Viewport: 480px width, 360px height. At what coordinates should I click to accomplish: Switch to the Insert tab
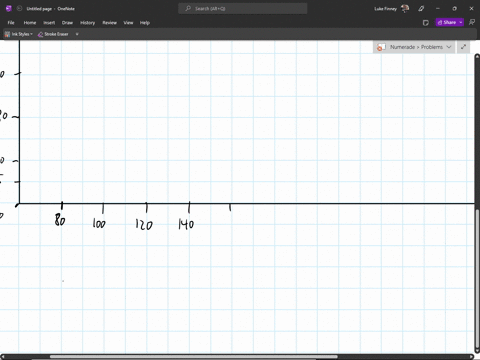pyautogui.click(x=49, y=23)
